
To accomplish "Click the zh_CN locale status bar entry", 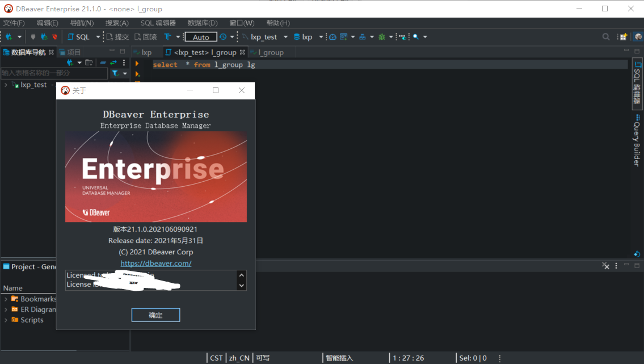I will [x=239, y=358].
